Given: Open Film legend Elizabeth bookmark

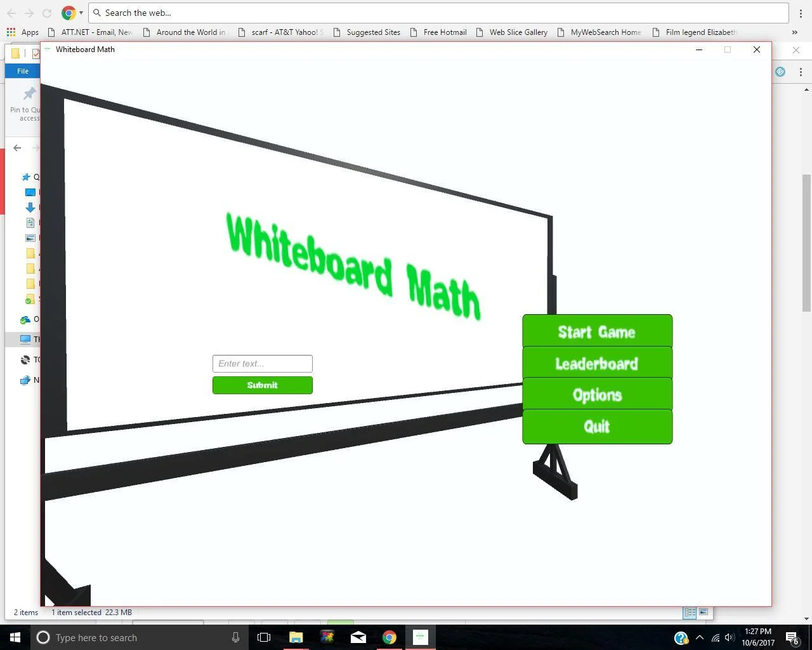Looking at the screenshot, I should tap(695, 32).
